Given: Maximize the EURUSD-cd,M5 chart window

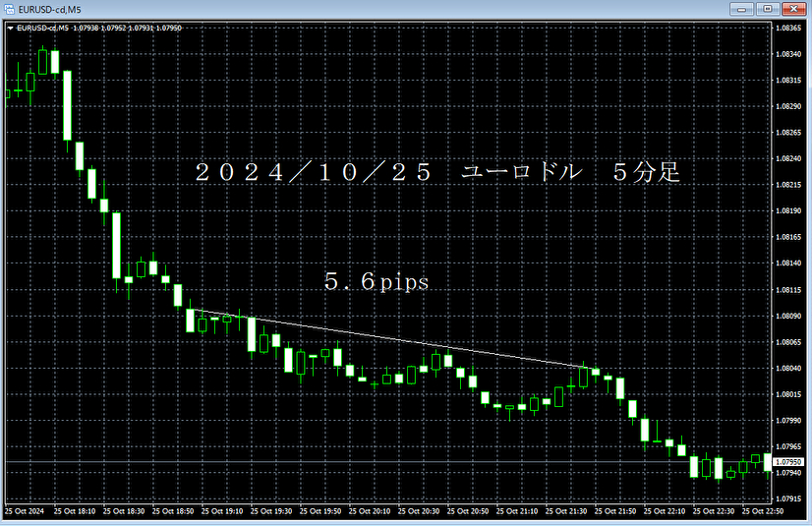Looking at the screenshot, I should 768,9.
